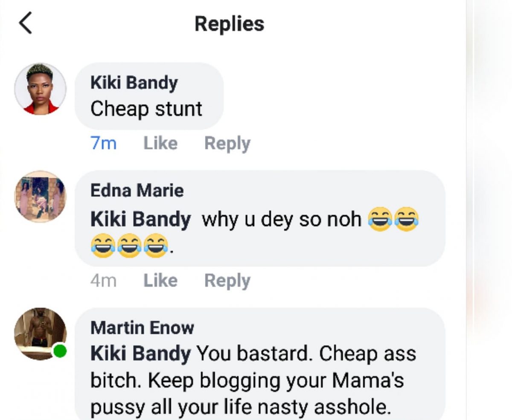Reply to Edna Marie's comment
The image size is (512, 420).
click(x=227, y=281)
